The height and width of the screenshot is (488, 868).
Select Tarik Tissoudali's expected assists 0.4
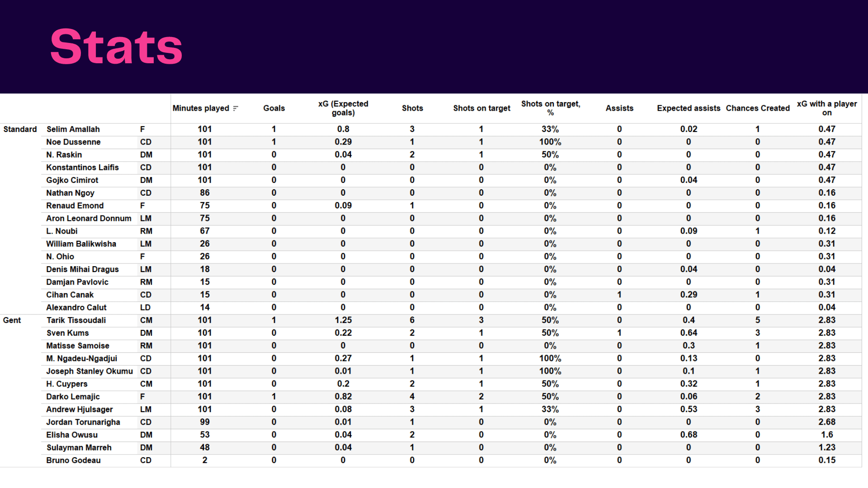(689, 320)
